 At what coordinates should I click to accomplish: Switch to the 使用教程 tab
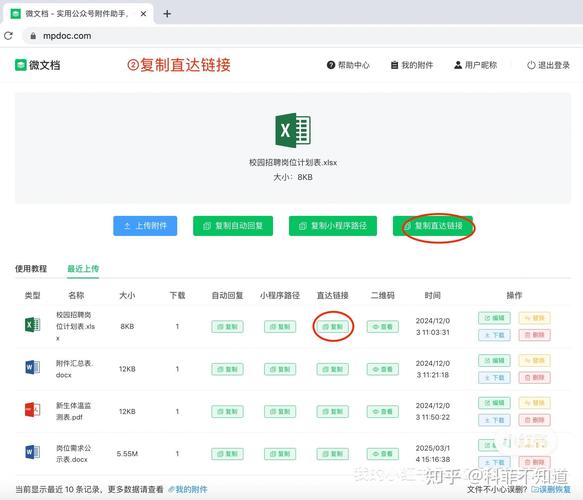click(31, 268)
